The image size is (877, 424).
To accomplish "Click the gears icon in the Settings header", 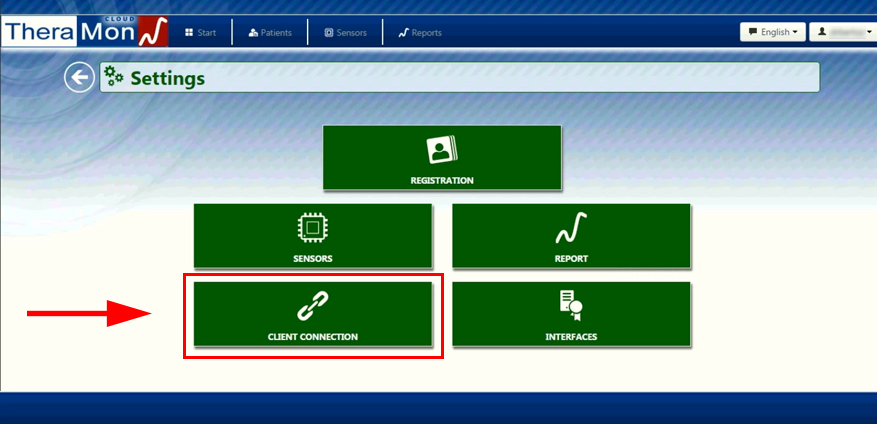I will (x=115, y=77).
